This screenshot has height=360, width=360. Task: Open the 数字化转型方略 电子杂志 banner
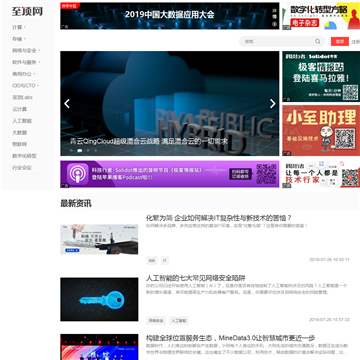[x=321, y=16]
